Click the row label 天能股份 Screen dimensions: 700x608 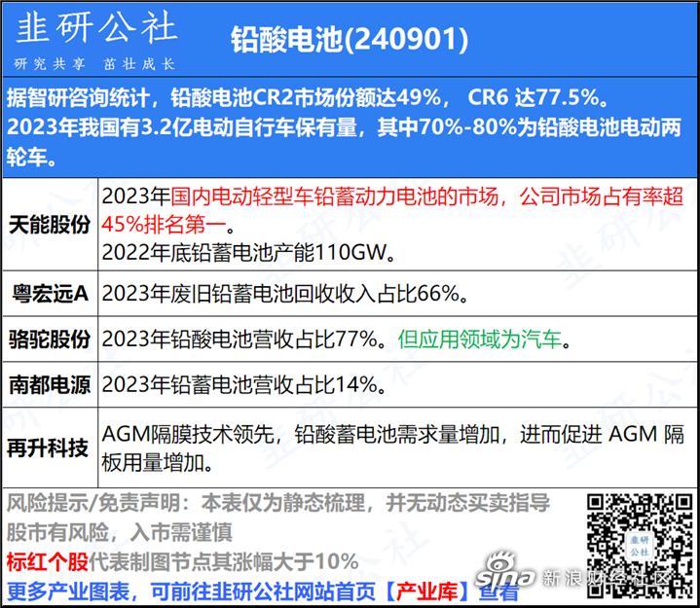click(x=50, y=225)
